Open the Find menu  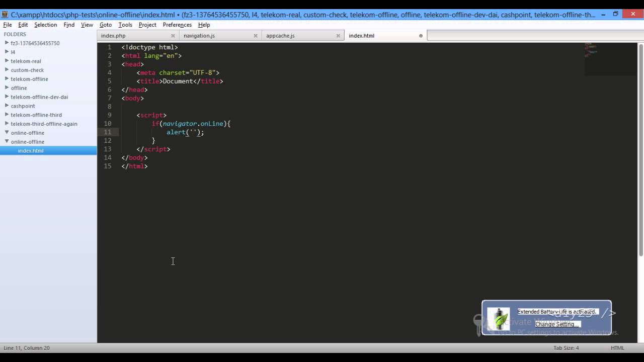click(x=69, y=25)
